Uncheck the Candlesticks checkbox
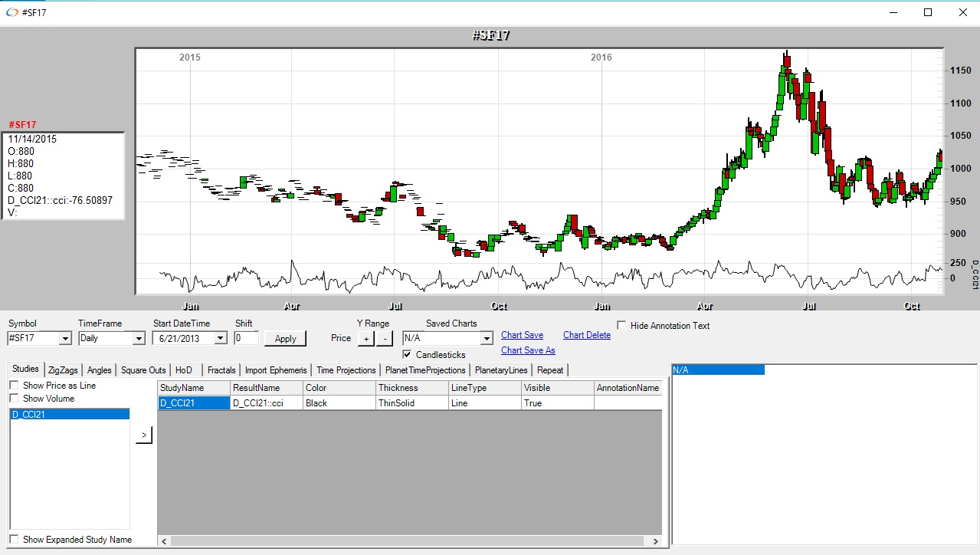 point(408,355)
